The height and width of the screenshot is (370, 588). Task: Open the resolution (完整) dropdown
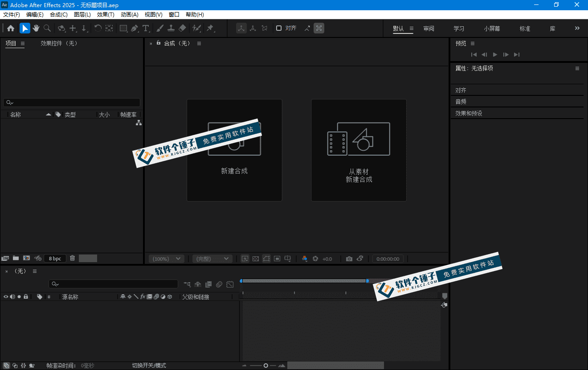point(212,258)
